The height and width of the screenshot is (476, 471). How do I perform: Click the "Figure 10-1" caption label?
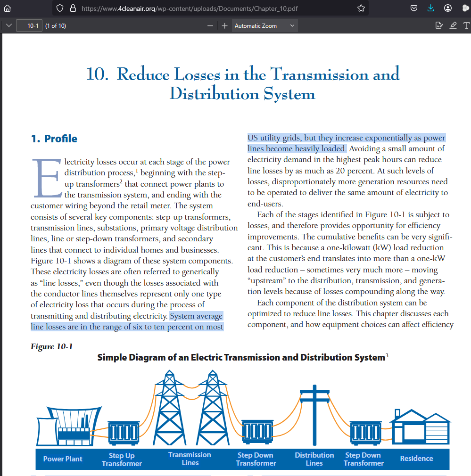point(51,347)
